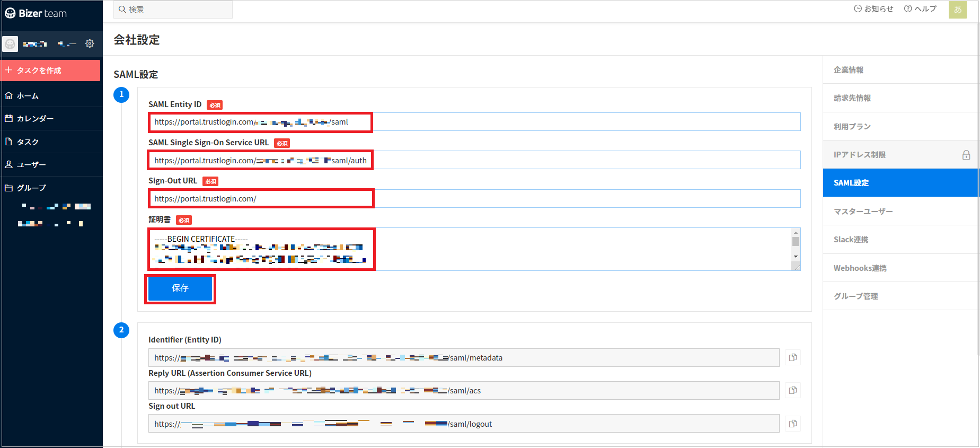
Task: Click the SAML設定 section heading
Action: pyautogui.click(x=136, y=75)
